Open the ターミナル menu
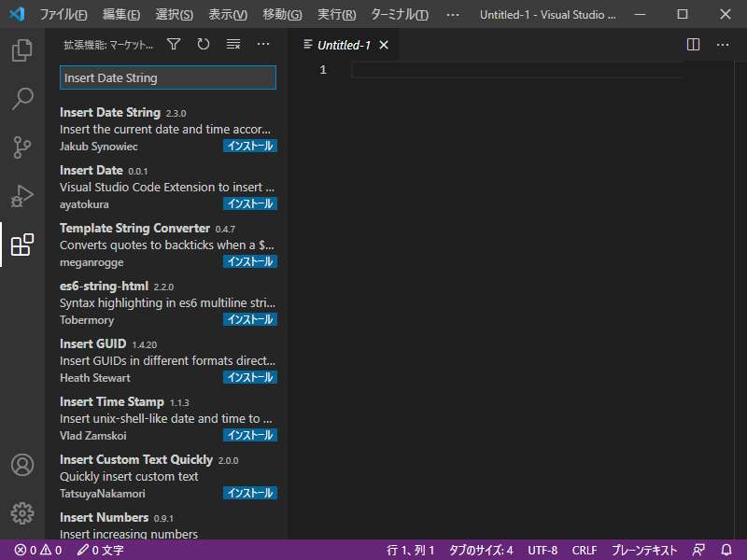This screenshot has width=747, height=560. tap(400, 14)
